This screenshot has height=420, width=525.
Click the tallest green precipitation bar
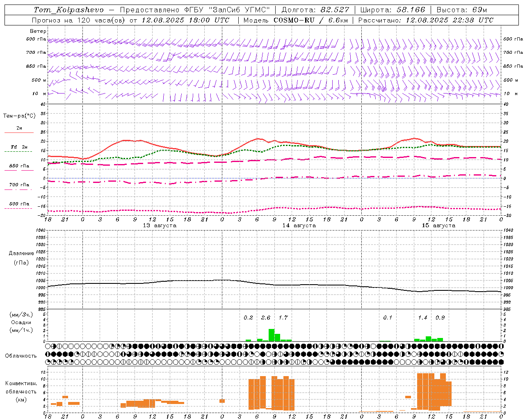click(x=272, y=335)
